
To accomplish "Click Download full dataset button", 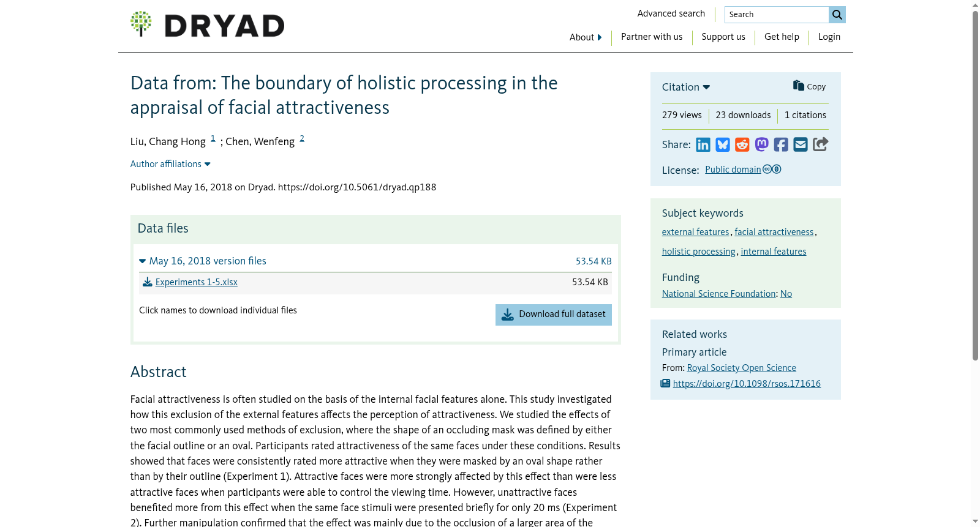I will point(554,315).
